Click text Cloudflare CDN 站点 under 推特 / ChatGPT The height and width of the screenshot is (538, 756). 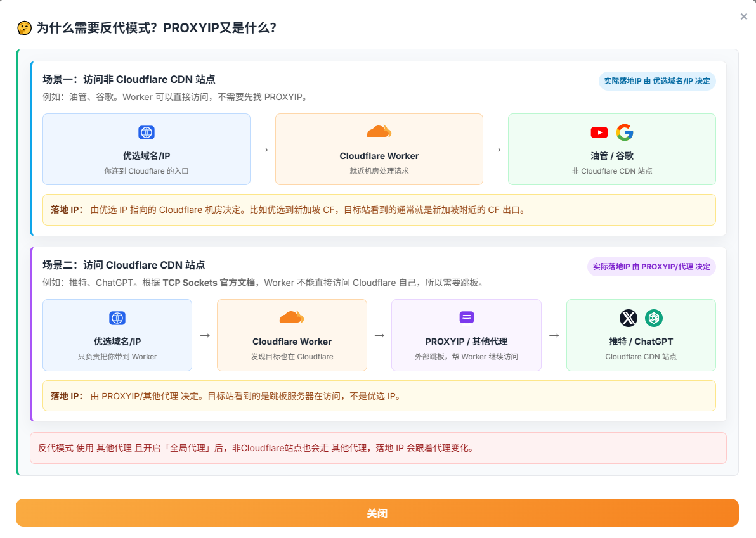[641, 357]
